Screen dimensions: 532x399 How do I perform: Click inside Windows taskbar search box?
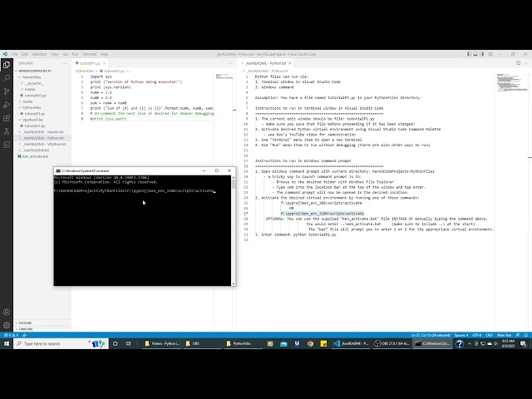(61, 343)
